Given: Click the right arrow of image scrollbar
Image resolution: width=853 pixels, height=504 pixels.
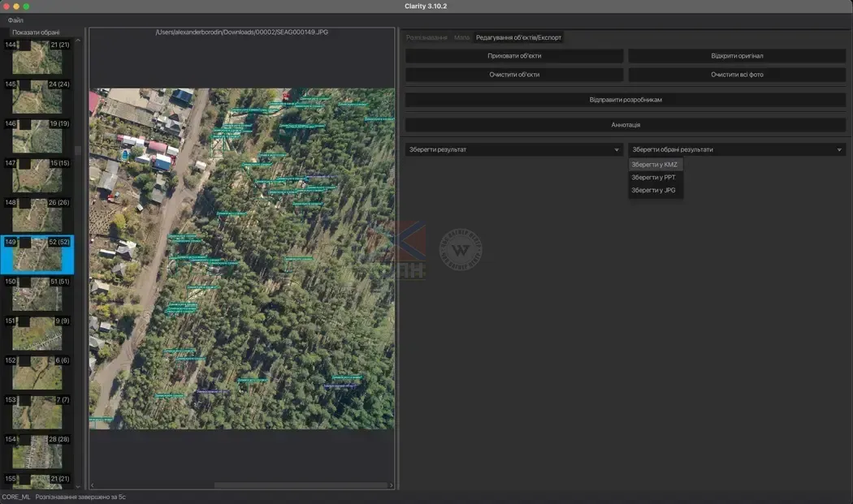Looking at the screenshot, I should [x=391, y=485].
